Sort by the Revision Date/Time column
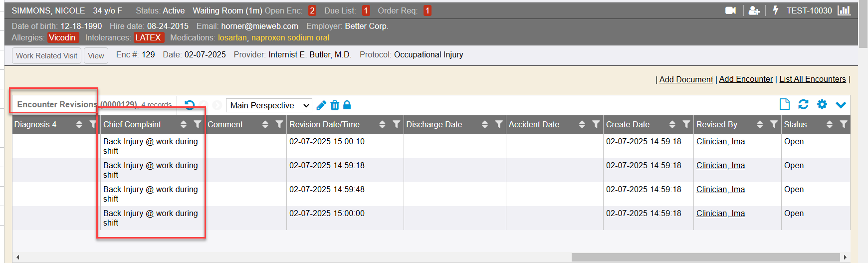Screen dimensions: 868x263 point(382,124)
